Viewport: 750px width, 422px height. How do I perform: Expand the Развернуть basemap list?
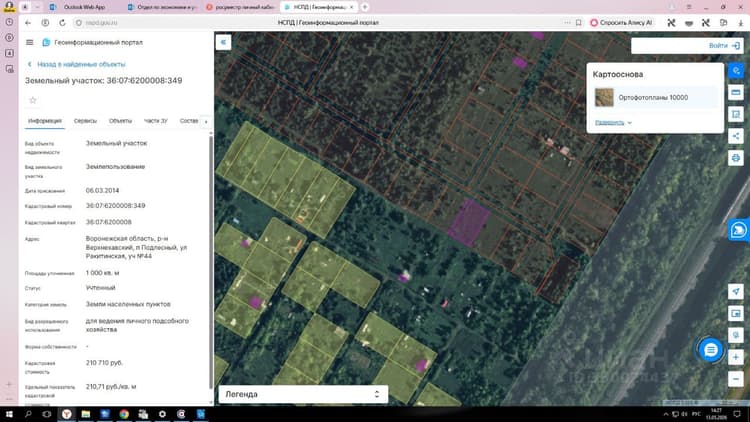(613, 122)
